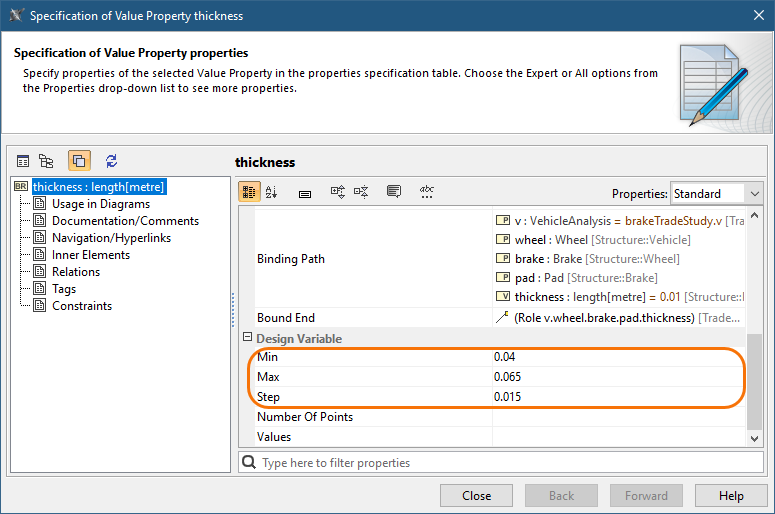The image size is (775, 514).
Task: Click the list view icon in left toolbar
Action: (x=23, y=161)
